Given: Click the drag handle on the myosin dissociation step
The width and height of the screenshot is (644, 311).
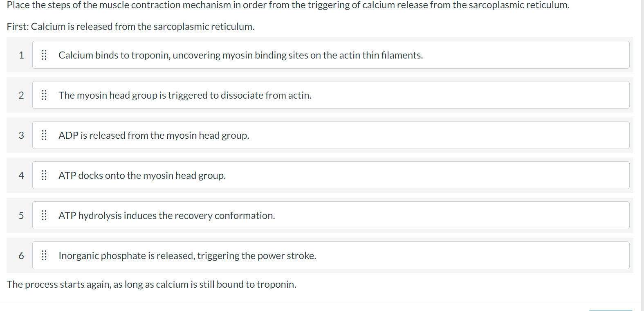Looking at the screenshot, I should [x=45, y=95].
